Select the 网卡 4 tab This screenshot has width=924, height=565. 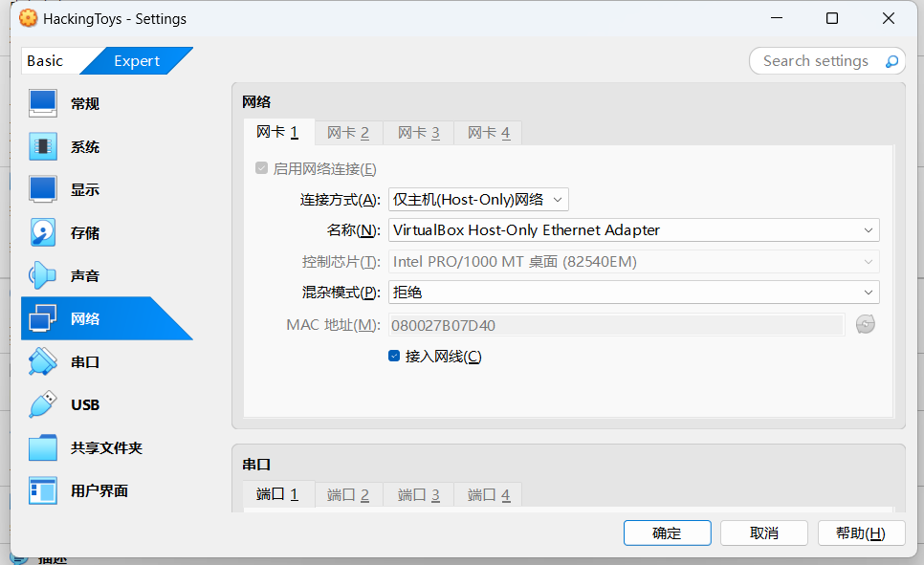[x=489, y=133]
